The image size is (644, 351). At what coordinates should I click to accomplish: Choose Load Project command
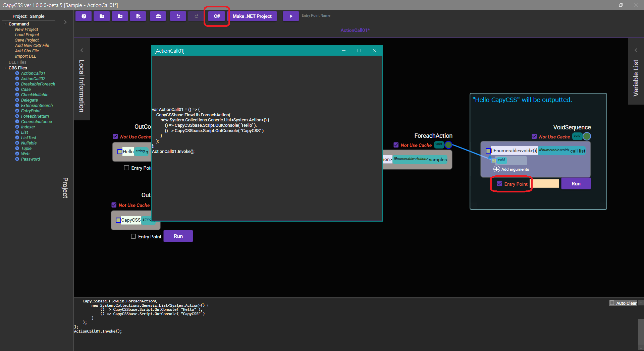(27, 35)
